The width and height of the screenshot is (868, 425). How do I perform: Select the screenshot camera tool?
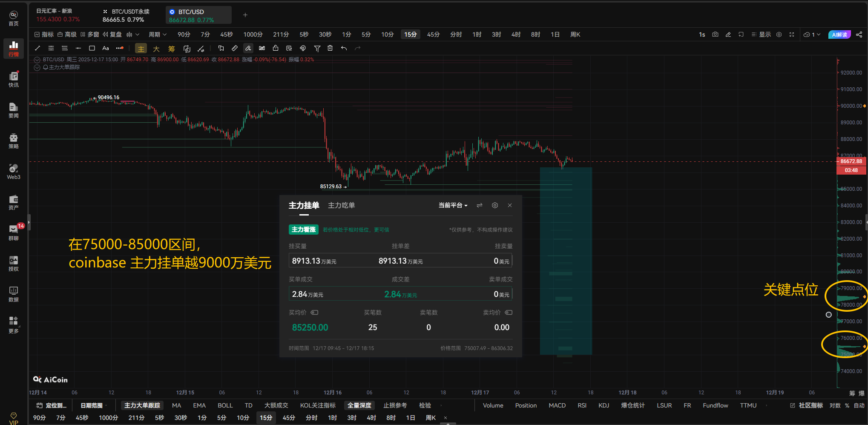715,34
